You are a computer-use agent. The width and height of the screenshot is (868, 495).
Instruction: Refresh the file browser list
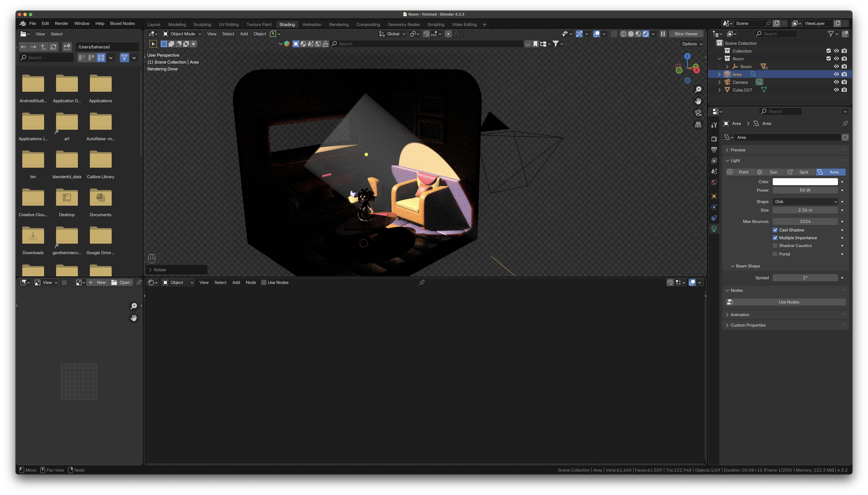click(53, 47)
